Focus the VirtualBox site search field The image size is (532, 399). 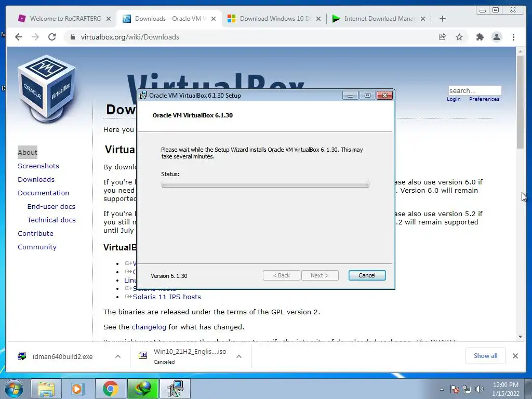point(475,90)
